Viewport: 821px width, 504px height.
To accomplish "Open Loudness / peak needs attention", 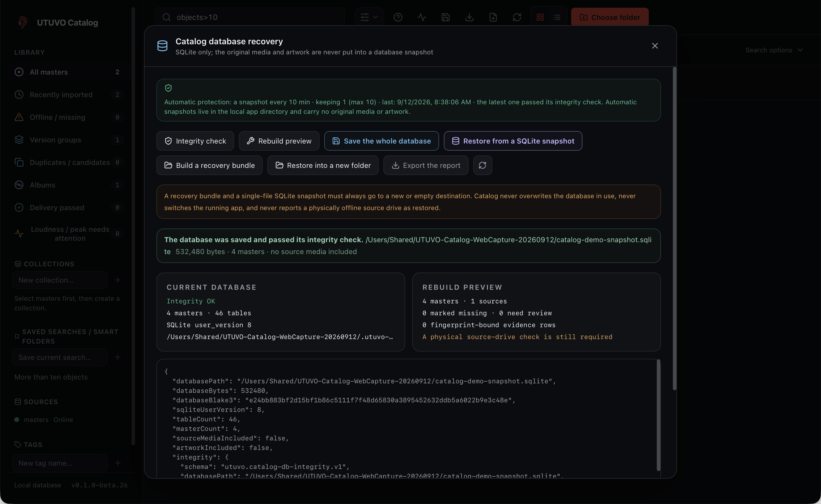I will pos(69,234).
